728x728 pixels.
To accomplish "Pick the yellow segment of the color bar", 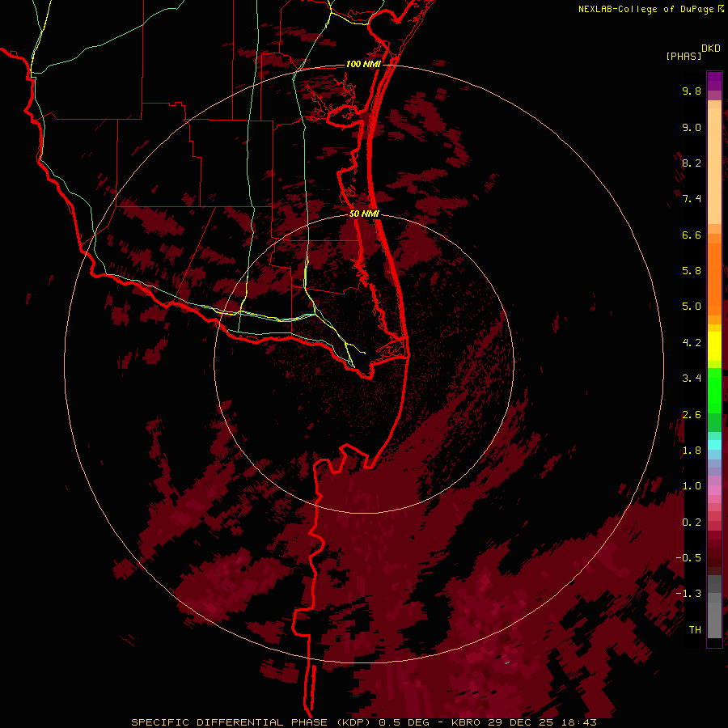I will [714, 346].
